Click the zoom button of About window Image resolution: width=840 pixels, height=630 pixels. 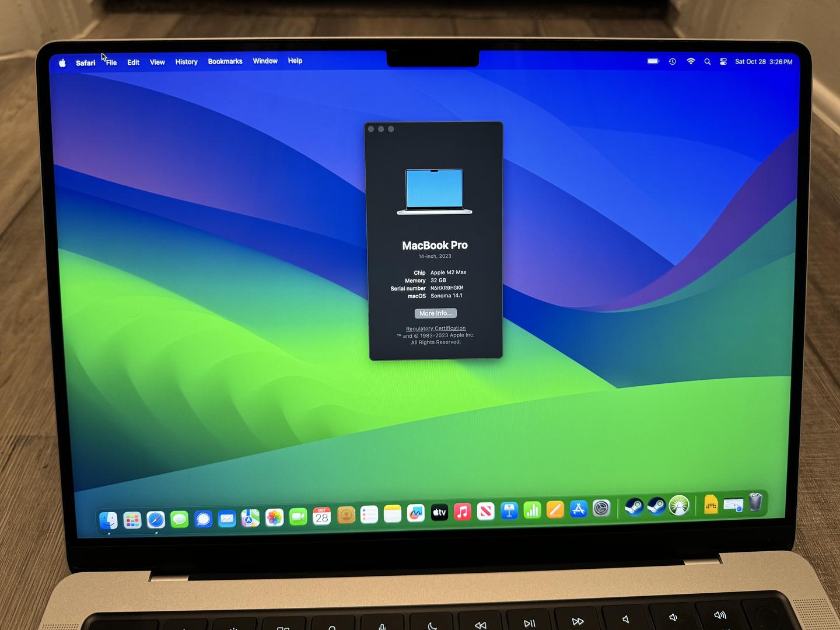tap(391, 129)
